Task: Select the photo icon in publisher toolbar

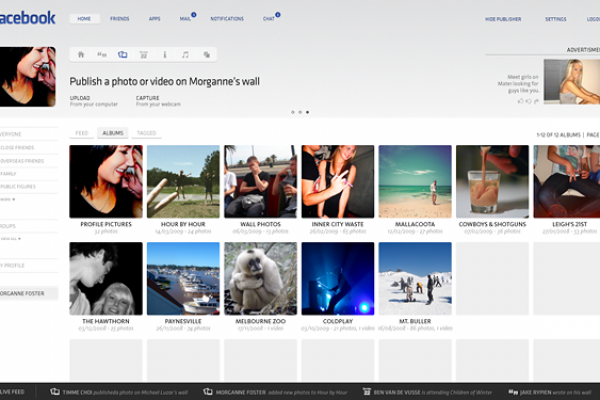Action: (122, 55)
